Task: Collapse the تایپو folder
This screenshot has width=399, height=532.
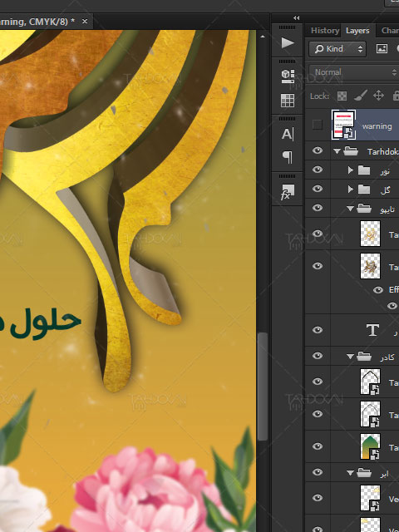Action: [350, 209]
